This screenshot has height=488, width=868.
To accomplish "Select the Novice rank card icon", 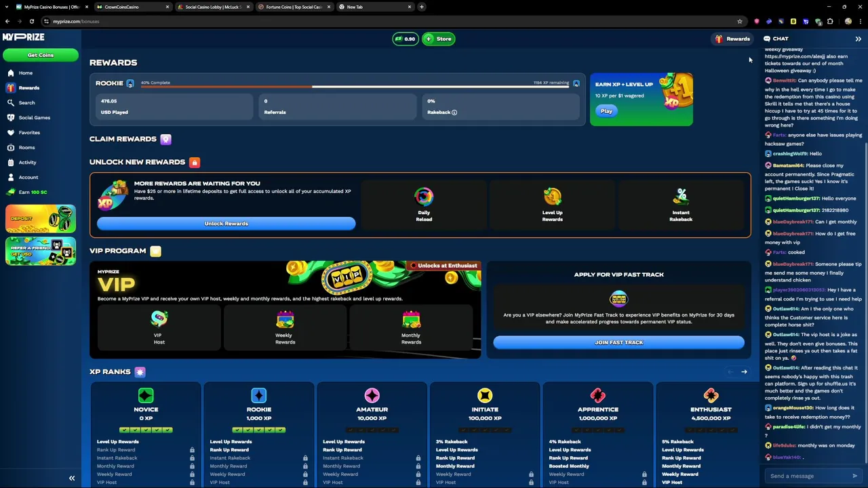I will tap(146, 395).
